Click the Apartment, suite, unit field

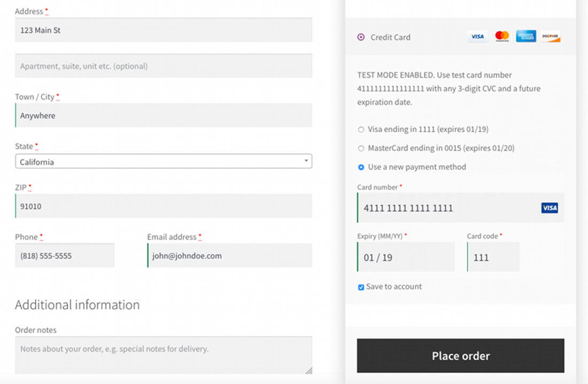164,66
